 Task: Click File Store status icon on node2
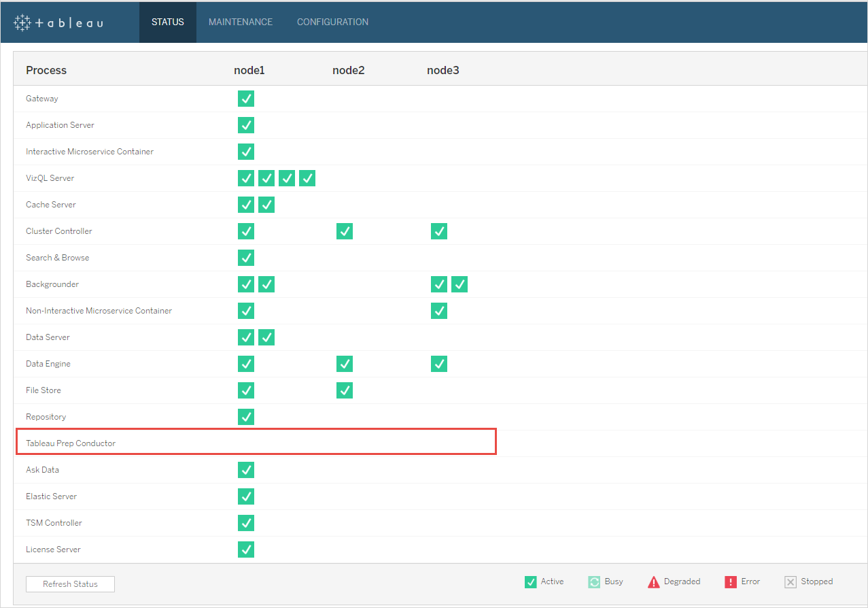point(345,390)
